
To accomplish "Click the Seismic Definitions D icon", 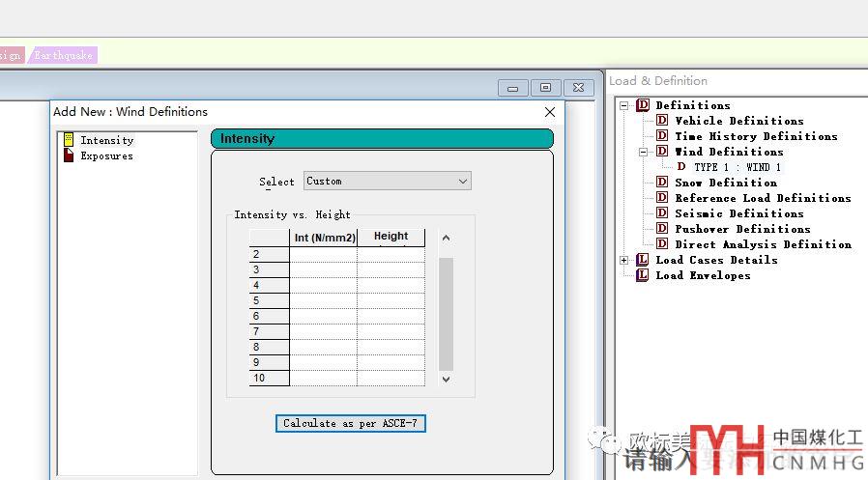I will (662, 213).
